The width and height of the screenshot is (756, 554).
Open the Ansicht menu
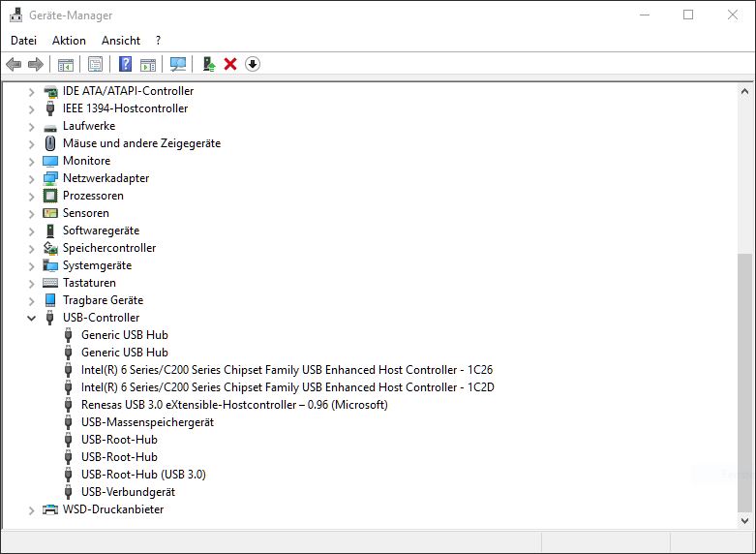pos(121,41)
